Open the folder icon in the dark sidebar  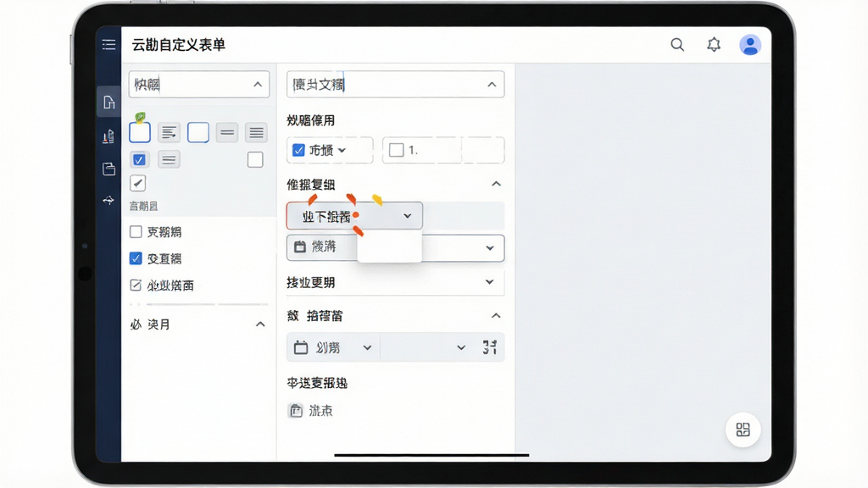tap(108, 169)
